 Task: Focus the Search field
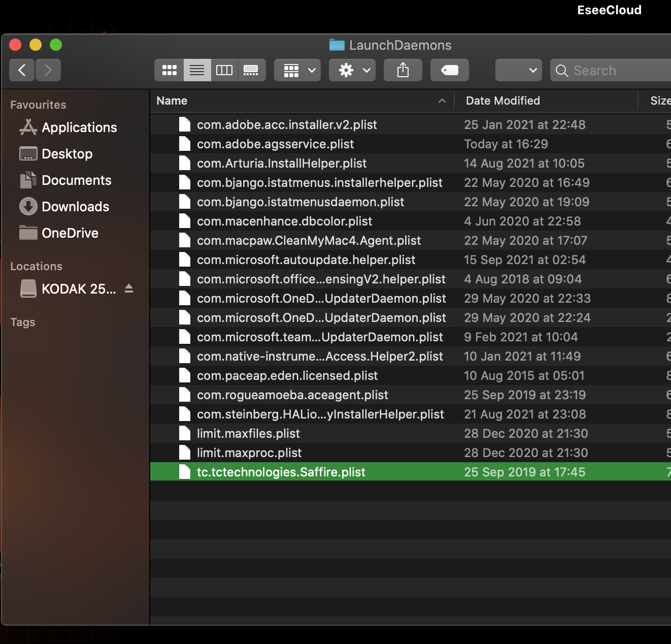(x=611, y=70)
